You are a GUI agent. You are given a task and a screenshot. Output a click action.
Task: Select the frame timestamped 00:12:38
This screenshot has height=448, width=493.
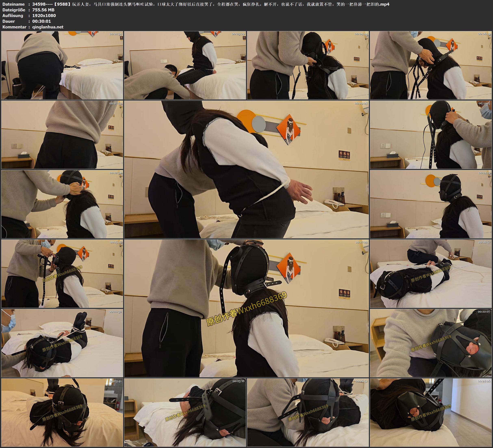(x=62, y=204)
